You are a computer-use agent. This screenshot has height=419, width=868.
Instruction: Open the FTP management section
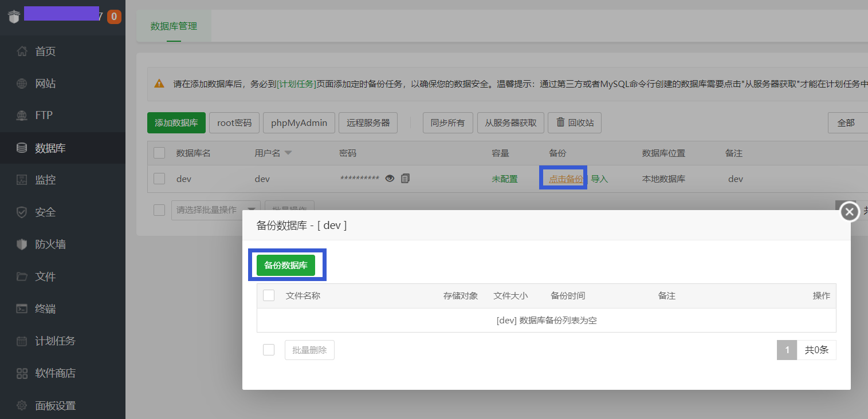point(43,115)
